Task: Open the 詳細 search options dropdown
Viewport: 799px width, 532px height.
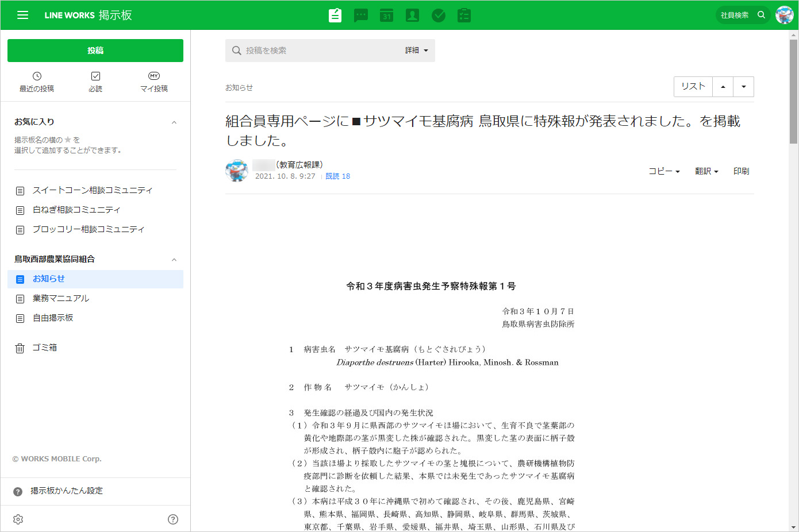Action: click(417, 51)
